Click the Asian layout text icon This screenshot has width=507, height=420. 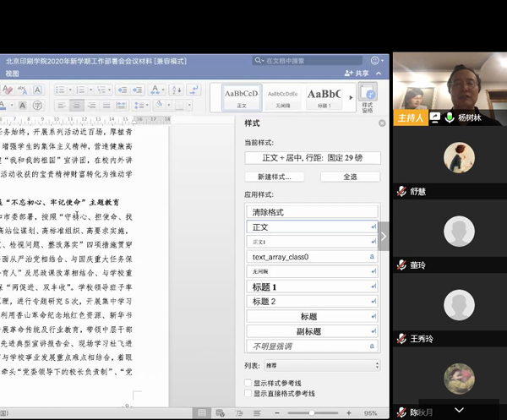click(155, 90)
